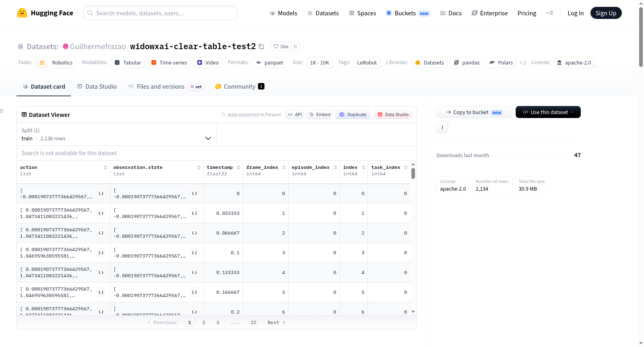This screenshot has height=347, width=644.
Task: Open the three-dot more options button
Action: click(442, 127)
